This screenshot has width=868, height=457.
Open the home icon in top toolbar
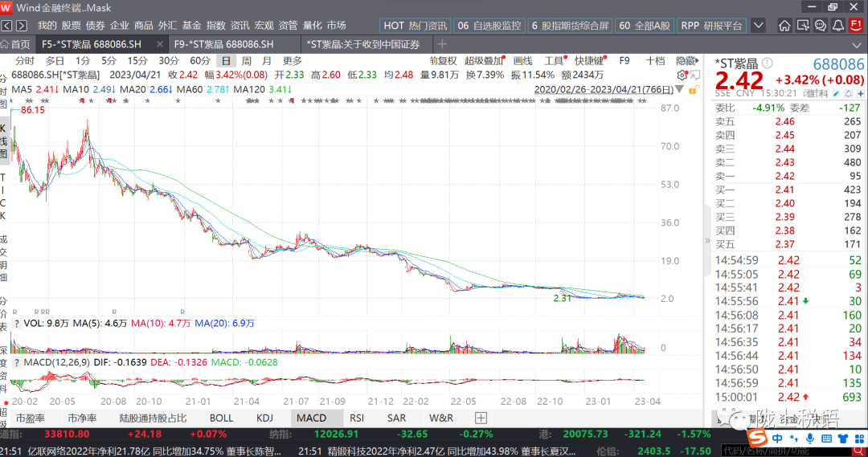click(x=784, y=26)
